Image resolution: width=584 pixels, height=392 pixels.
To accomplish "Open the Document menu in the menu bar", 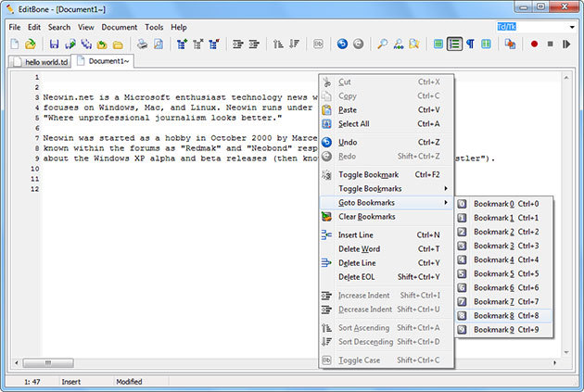I will click(x=119, y=27).
